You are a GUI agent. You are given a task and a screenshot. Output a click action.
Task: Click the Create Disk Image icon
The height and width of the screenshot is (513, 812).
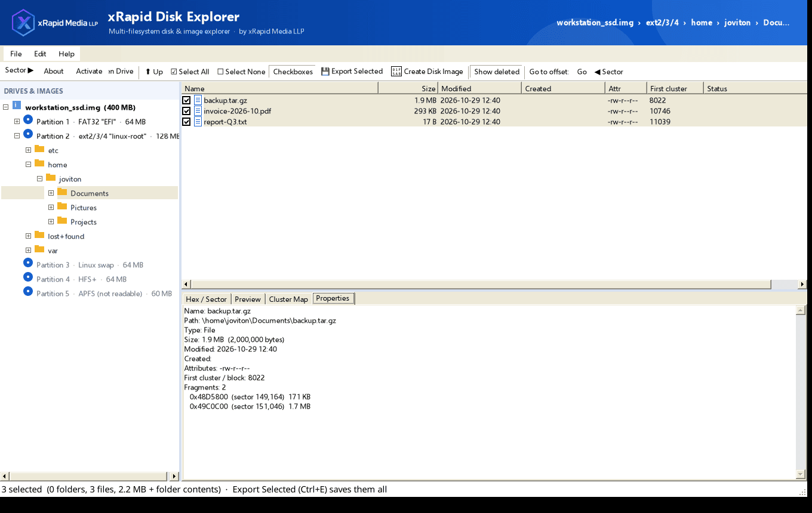(396, 72)
